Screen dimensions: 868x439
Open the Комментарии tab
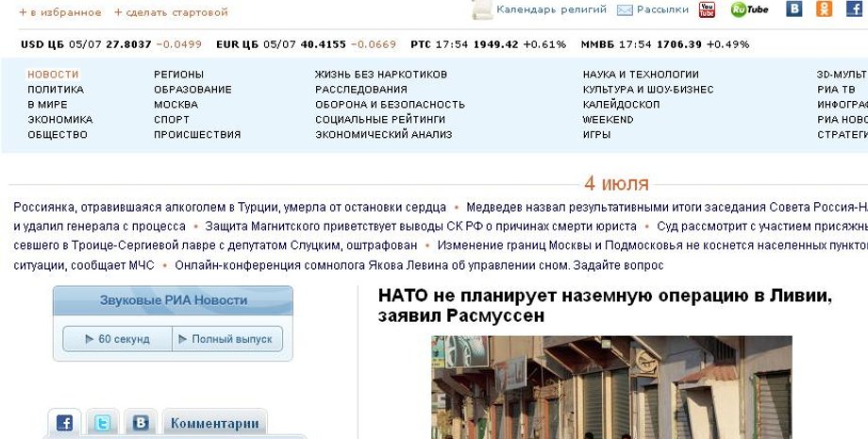tap(214, 423)
